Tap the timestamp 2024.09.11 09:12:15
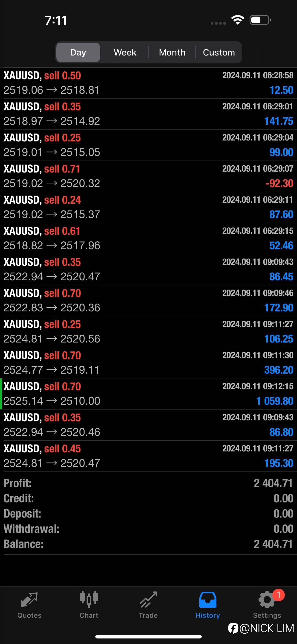Image resolution: width=297 pixels, height=644 pixels. [258, 386]
